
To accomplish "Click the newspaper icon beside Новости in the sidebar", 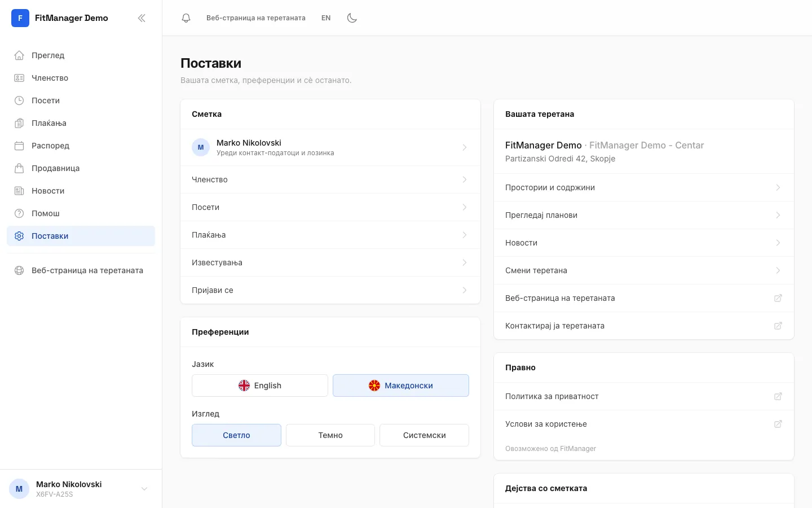I will (x=19, y=191).
